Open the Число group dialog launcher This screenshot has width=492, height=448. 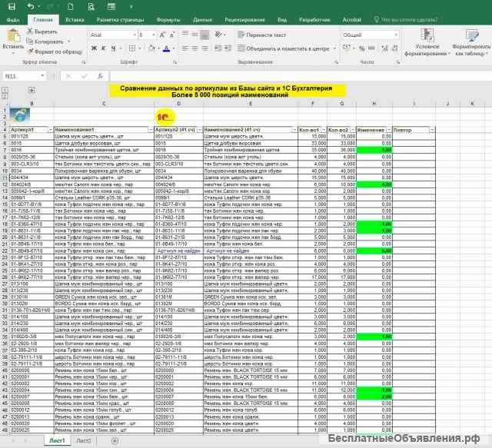click(x=398, y=62)
